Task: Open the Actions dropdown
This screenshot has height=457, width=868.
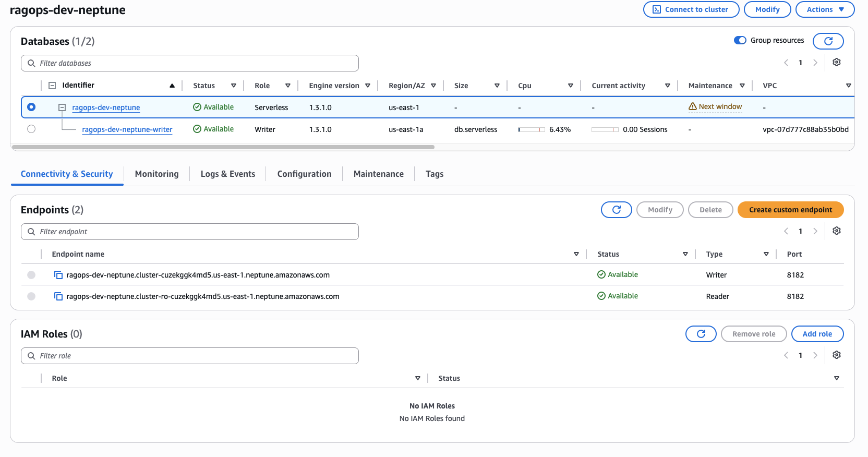Action: (825, 9)
